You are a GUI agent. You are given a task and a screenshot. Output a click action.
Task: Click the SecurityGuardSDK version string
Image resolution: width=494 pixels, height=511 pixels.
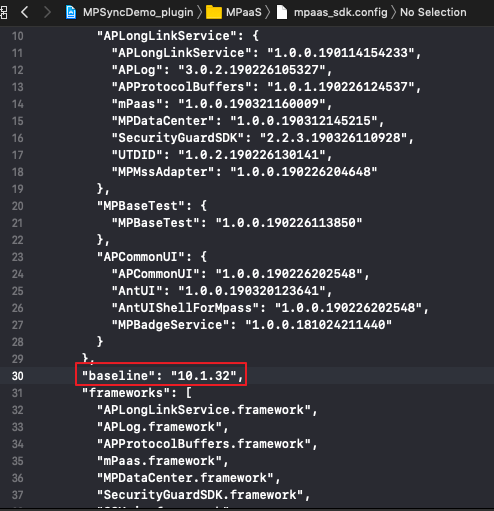333,138
